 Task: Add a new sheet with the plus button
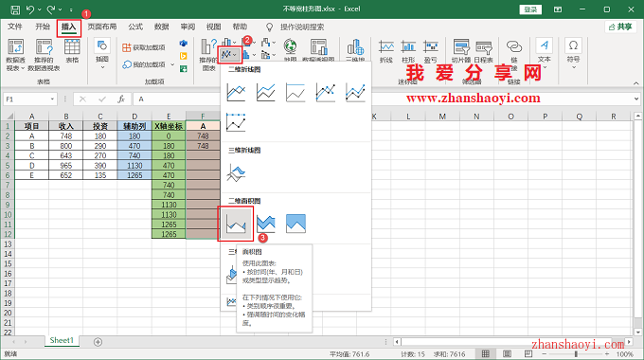tap(98, 342)
